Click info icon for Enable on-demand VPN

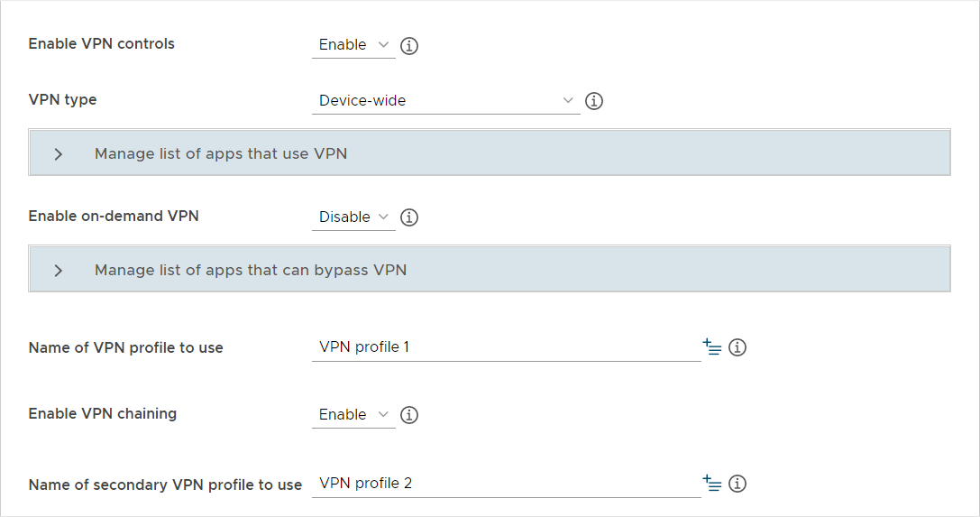(409, 217)
